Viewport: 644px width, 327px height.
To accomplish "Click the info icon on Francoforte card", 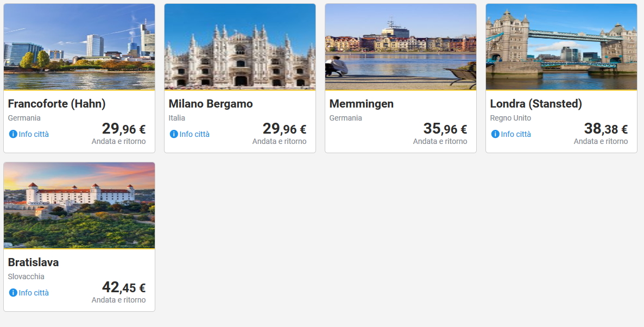I will [13, 134].
